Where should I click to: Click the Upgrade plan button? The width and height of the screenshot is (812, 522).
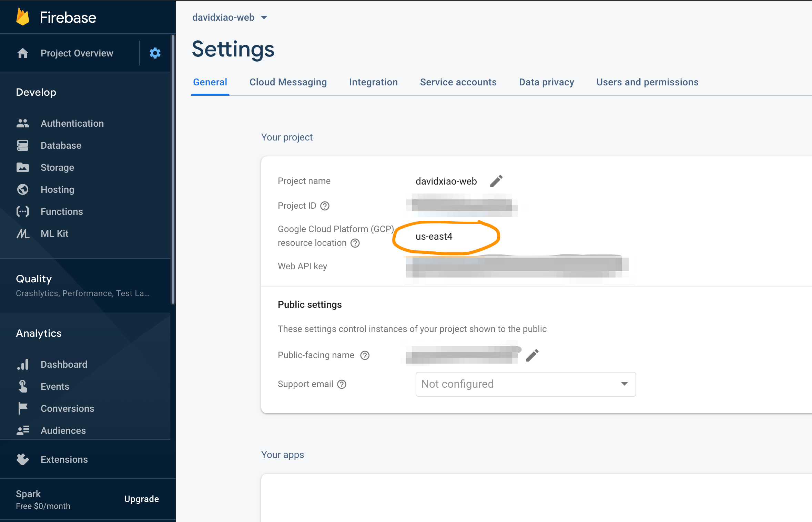142,499
